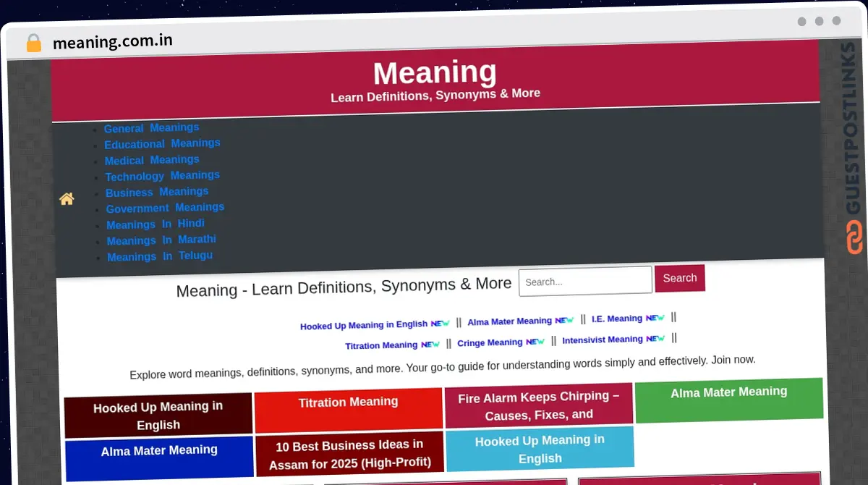
Task: Click the padlock icon in the address bar
Action: (x=32, y=42)
